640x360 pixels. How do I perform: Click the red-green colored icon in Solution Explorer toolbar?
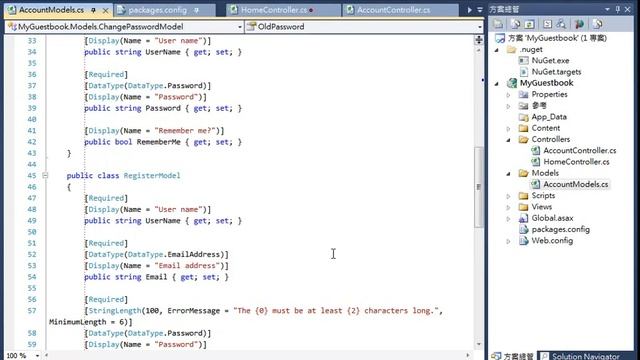(x=579, y=24)
